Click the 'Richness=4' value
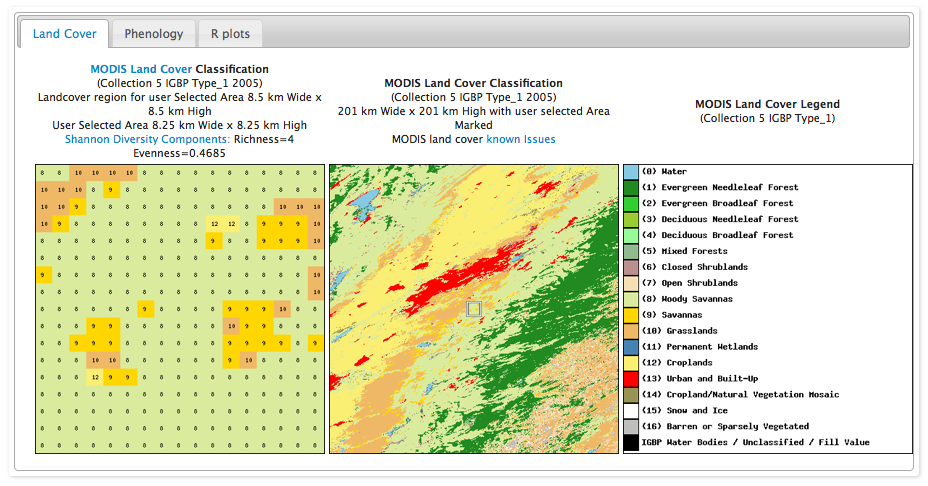The image size is (928, 486). pyautogui.click(x=264, y=139)
